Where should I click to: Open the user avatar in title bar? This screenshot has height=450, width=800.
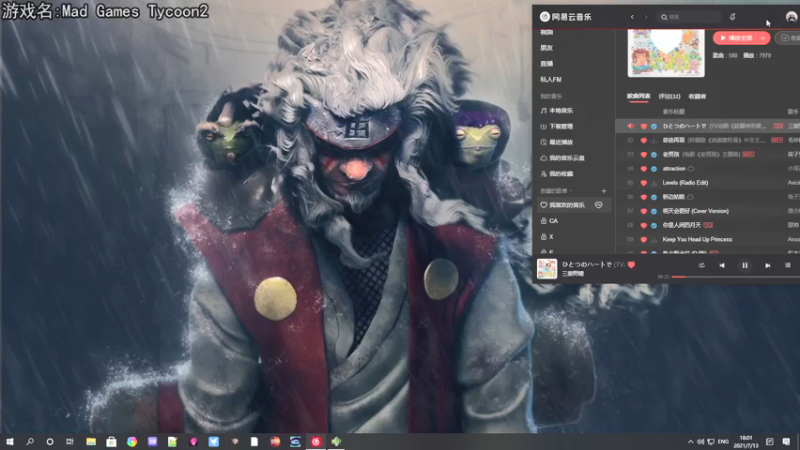tap(791, 17)
